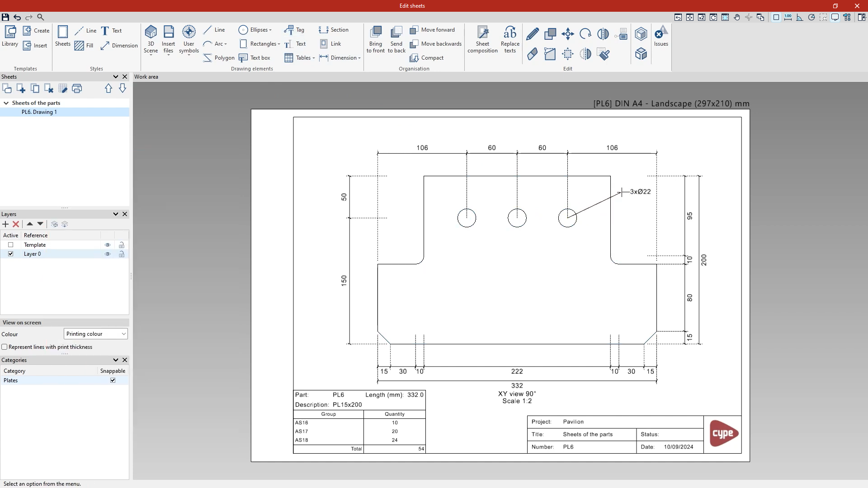The width and height of the screenshot is (868, 488).
Task: Move selected sheet up with arrow
Action: click(x=108, y=89)
